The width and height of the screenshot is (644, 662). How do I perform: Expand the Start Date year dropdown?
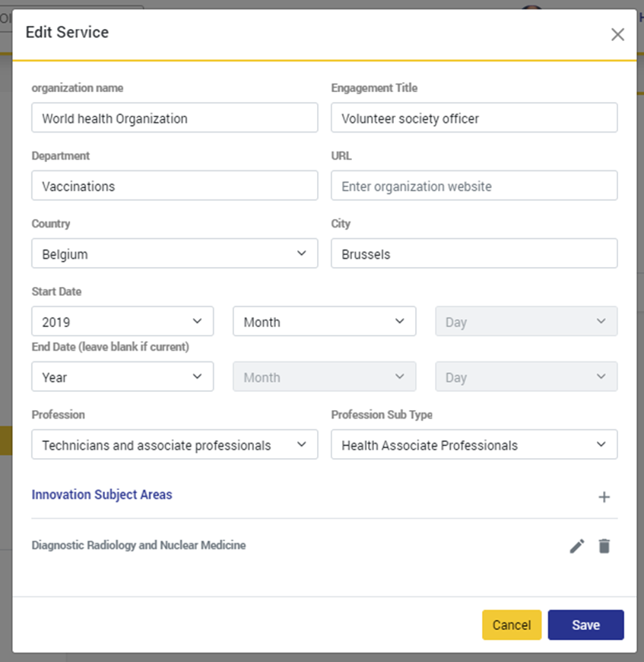coord(122,322)
